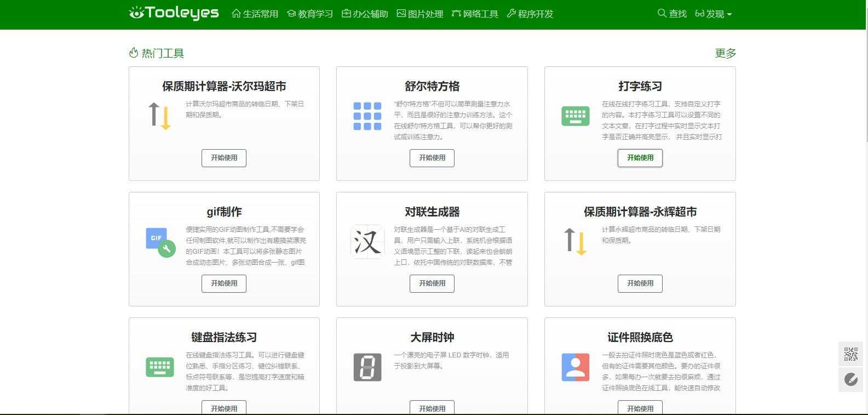Image resolution: width=868 pixels, height=415 pixels.
Task: Open the QR code floating button
Action: (x=850, y=354)
